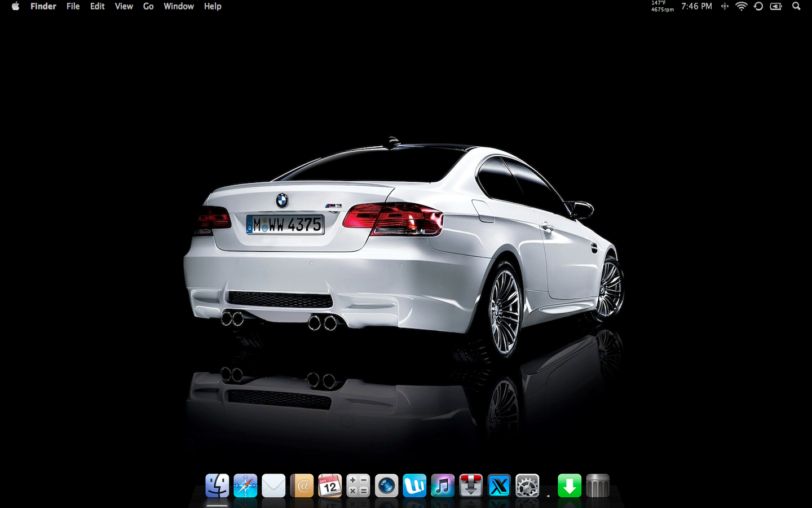Click the 147°F 4675rpm temperature readout
The height and width of the screenshot is (508, 812).
[x=663, y=6]
